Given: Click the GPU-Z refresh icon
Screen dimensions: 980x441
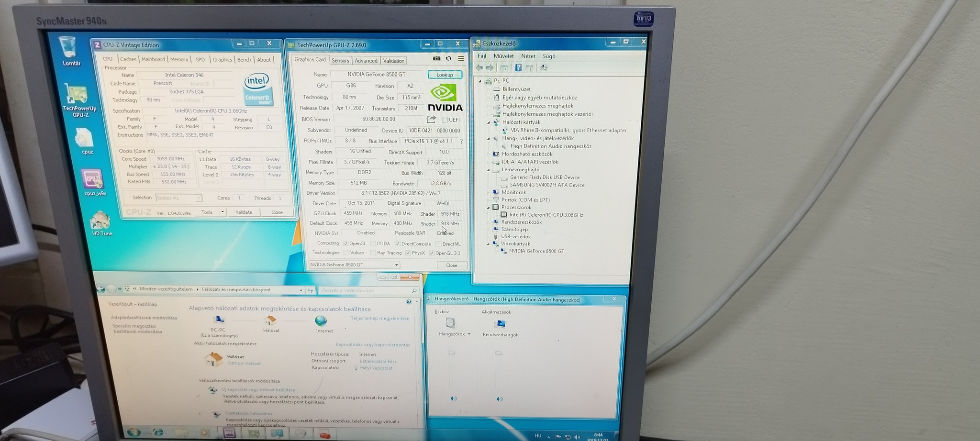Looking at the screenshot, I should 448,58.
